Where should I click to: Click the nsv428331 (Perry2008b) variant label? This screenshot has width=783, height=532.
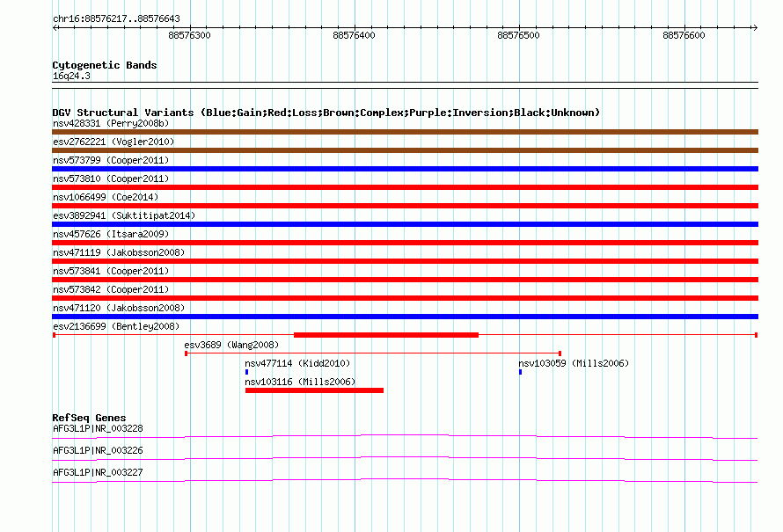click(111, 123)
